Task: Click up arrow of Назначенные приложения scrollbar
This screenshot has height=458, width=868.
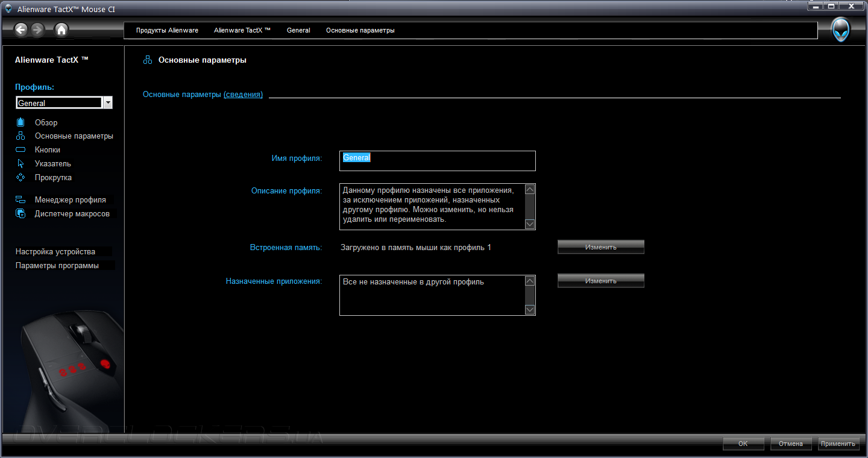Action: pos(530,281)
